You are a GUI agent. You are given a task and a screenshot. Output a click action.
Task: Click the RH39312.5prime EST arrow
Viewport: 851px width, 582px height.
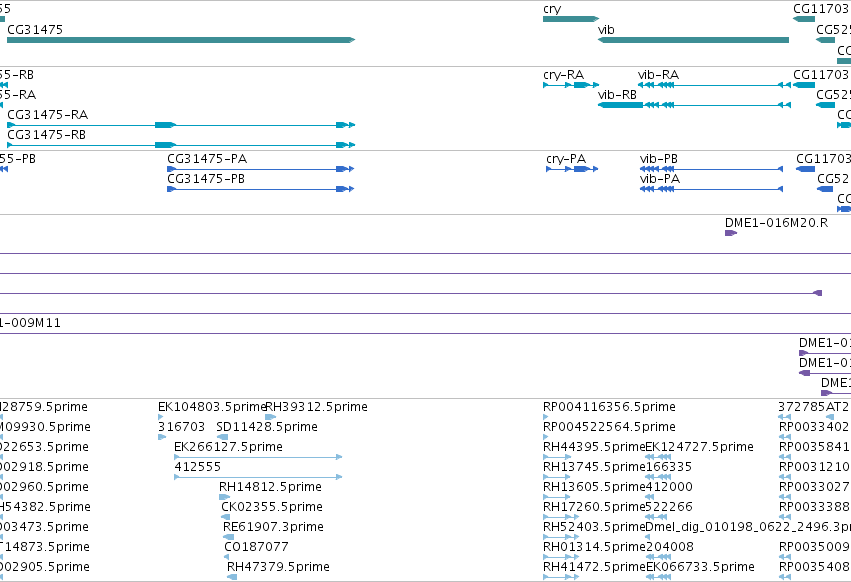coord(270,417)
